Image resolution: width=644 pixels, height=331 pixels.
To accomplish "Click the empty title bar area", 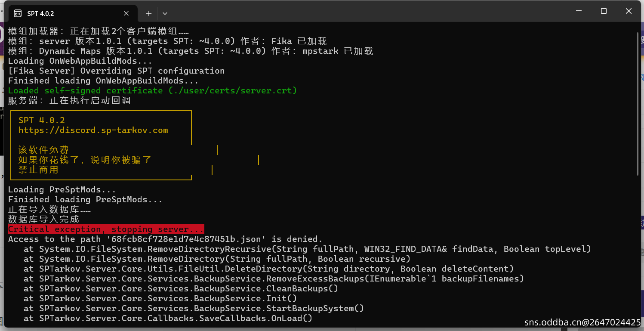I will [344, 12].
